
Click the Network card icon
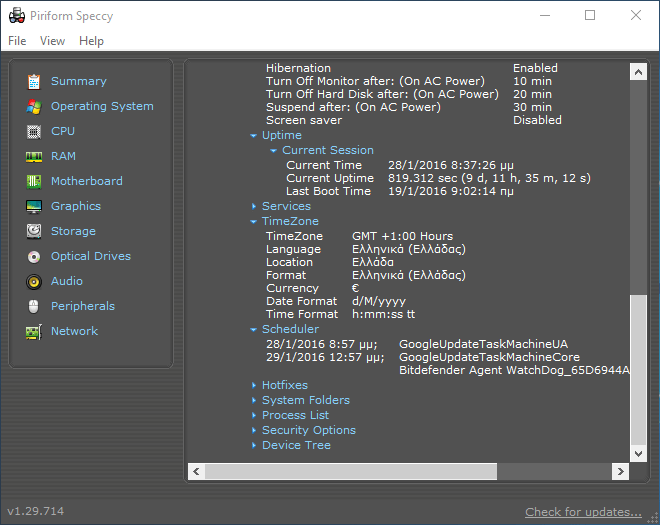[x=34, y=332]
